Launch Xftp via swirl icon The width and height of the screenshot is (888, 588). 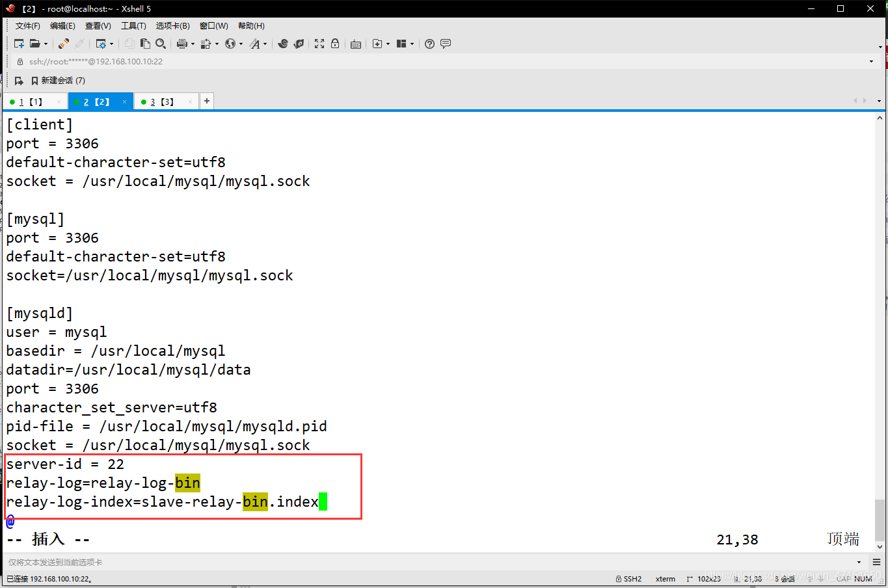283,44
